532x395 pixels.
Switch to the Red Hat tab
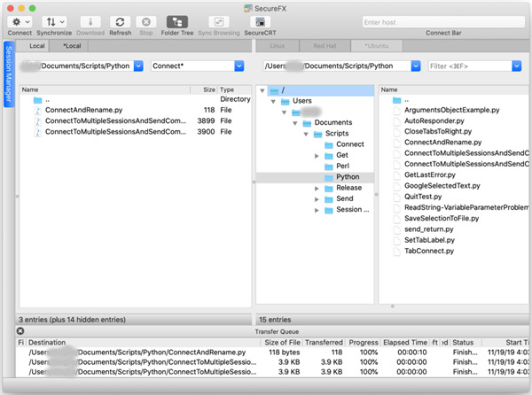(326, 45)
